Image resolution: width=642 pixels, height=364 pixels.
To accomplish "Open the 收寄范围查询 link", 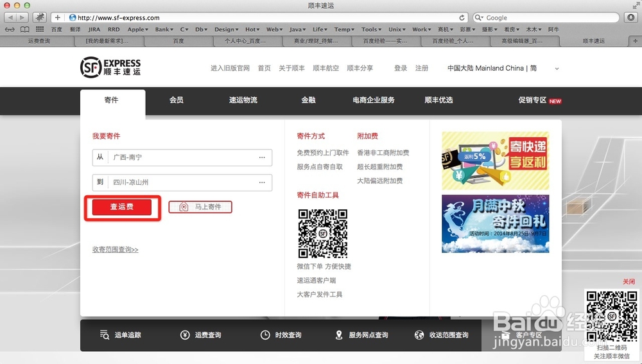I will pyautogui.click(x=115, y=249).
